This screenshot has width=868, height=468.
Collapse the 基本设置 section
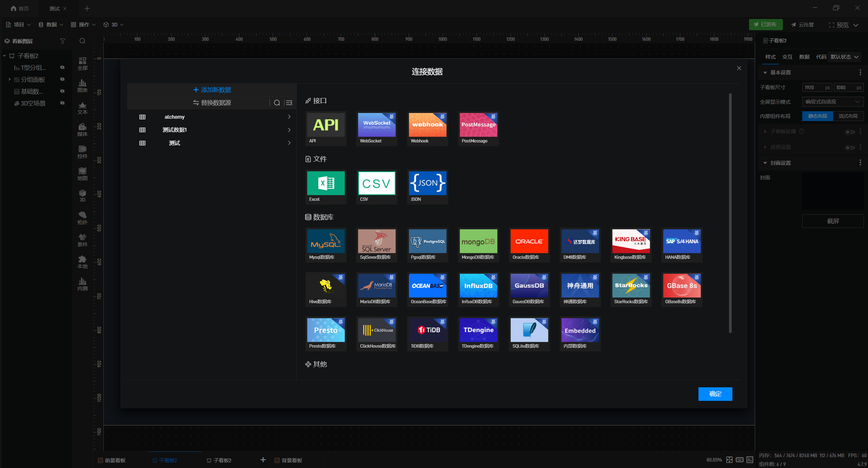tap(765, 73)
